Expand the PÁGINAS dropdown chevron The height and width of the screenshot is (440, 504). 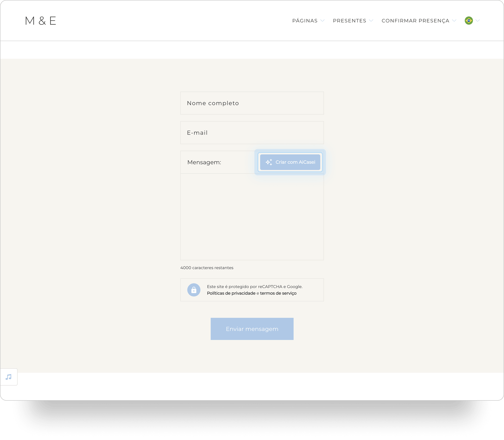(322, 21)
